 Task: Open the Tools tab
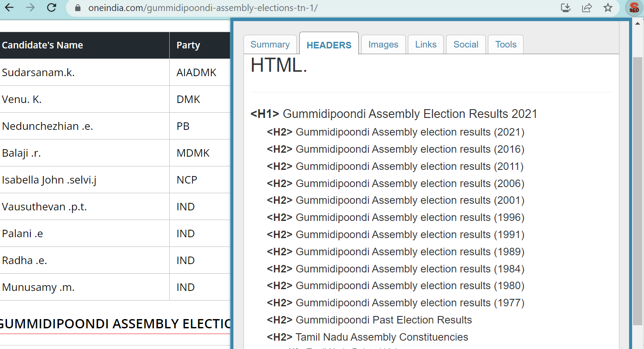pyautogui.click(x=506, y=44)
